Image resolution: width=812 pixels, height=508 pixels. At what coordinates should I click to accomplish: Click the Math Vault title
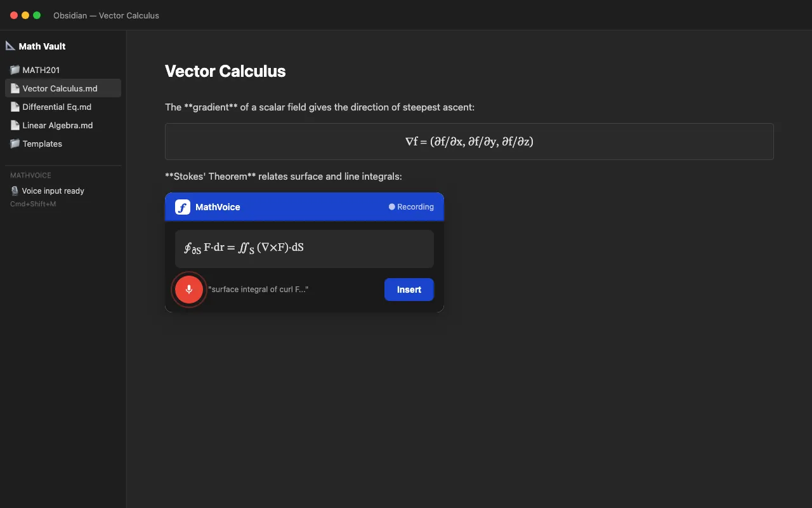42,46
